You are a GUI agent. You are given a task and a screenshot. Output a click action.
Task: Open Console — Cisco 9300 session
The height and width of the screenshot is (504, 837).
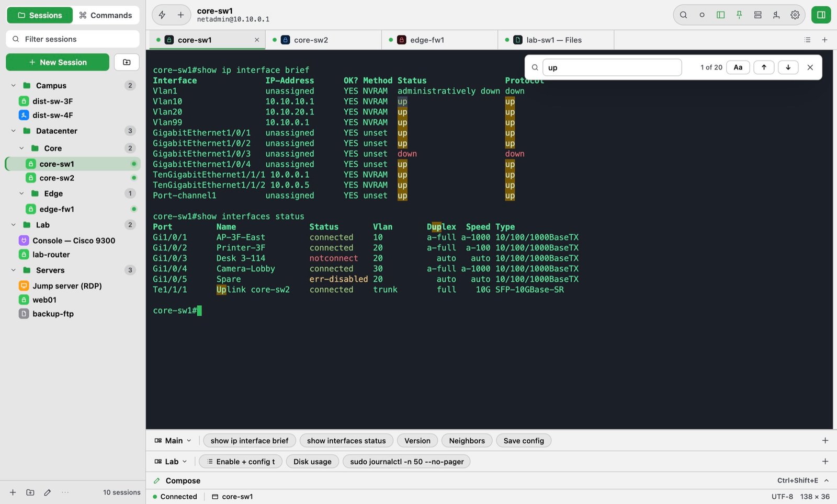[73, 240]
